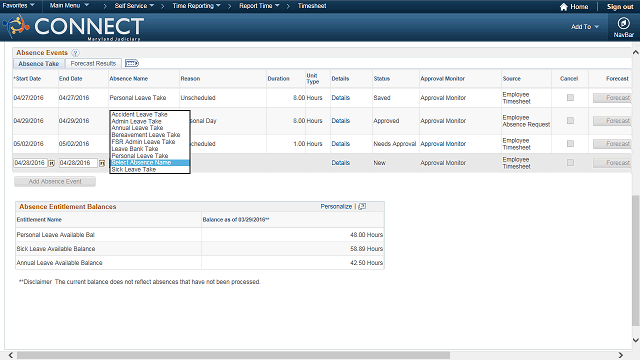Open the Report Time breadcrumb dropdown
This screenshot has height=360, width=640.
tap(259, 6)
